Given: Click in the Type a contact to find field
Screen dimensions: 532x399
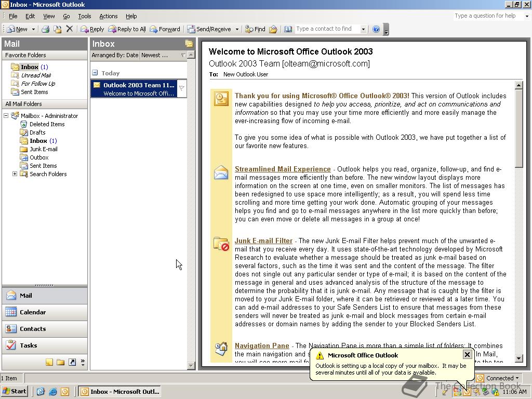Looking at the screenshot, I should (x=327, y=29).
